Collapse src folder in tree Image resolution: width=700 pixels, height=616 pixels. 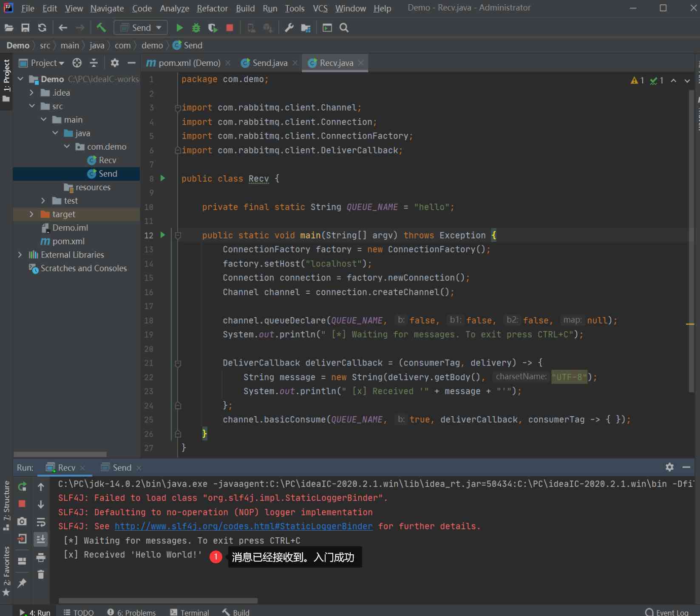pos(32,106)
